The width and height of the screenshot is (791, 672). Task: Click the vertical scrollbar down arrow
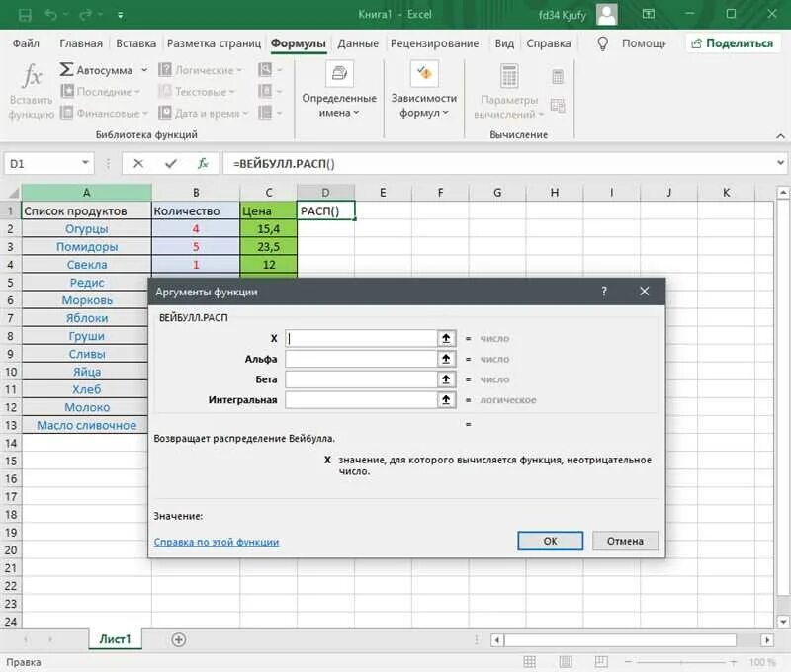[x=783, y=621]
